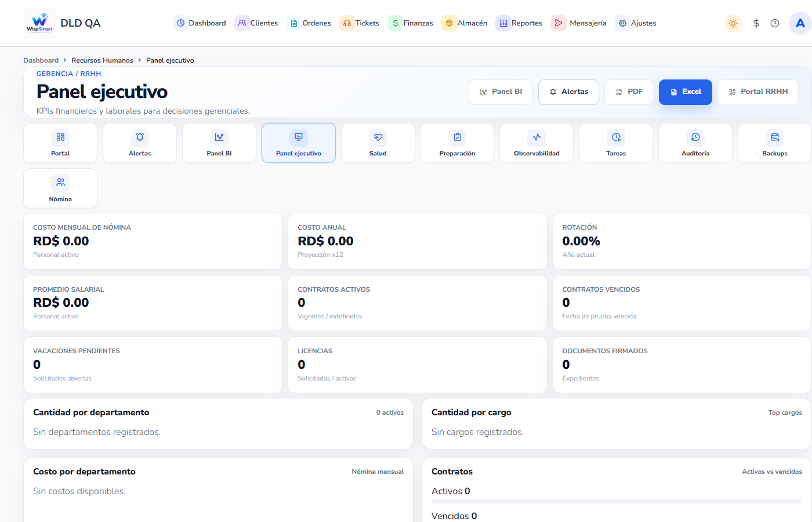The height and width of the screenshot is (522, 812).
Task: Click the dollar currency icon
Action: 756,23
